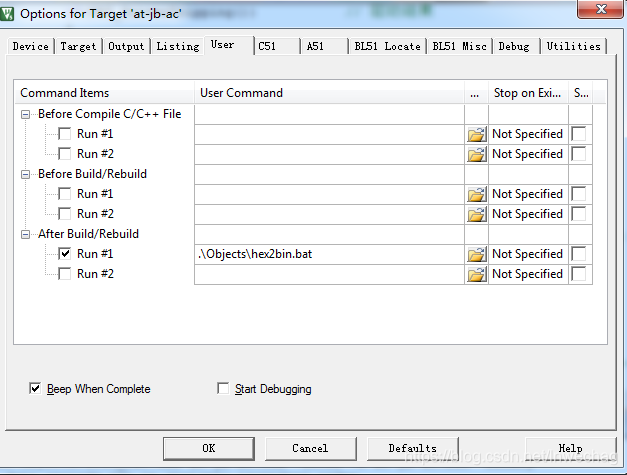This screenshot has width=627, height=475.
Task: Close the Options for Target dialog
Action: click(600, 9)
